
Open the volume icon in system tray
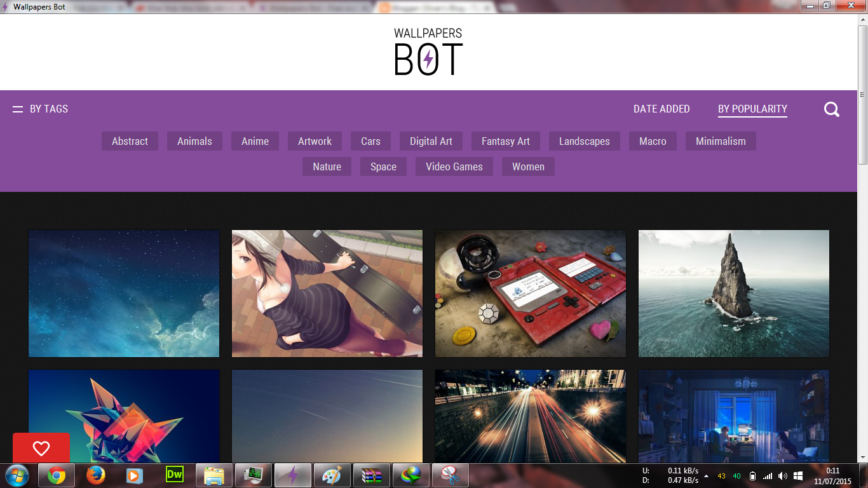782,475
